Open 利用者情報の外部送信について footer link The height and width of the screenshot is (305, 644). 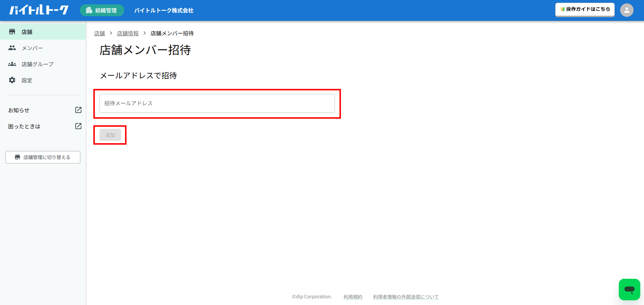coord(406,297)
